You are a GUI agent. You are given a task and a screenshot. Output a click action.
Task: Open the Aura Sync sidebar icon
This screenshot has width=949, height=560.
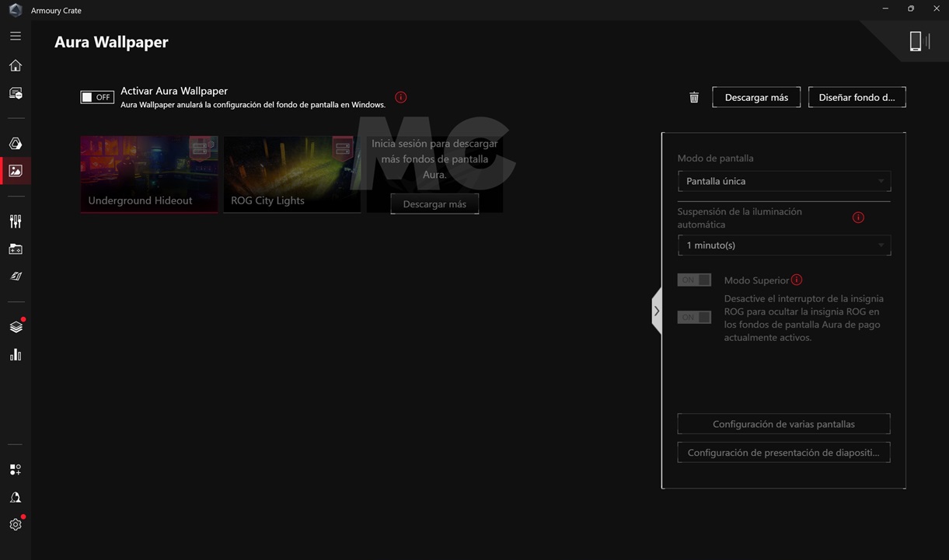click(x=16, y=144)
